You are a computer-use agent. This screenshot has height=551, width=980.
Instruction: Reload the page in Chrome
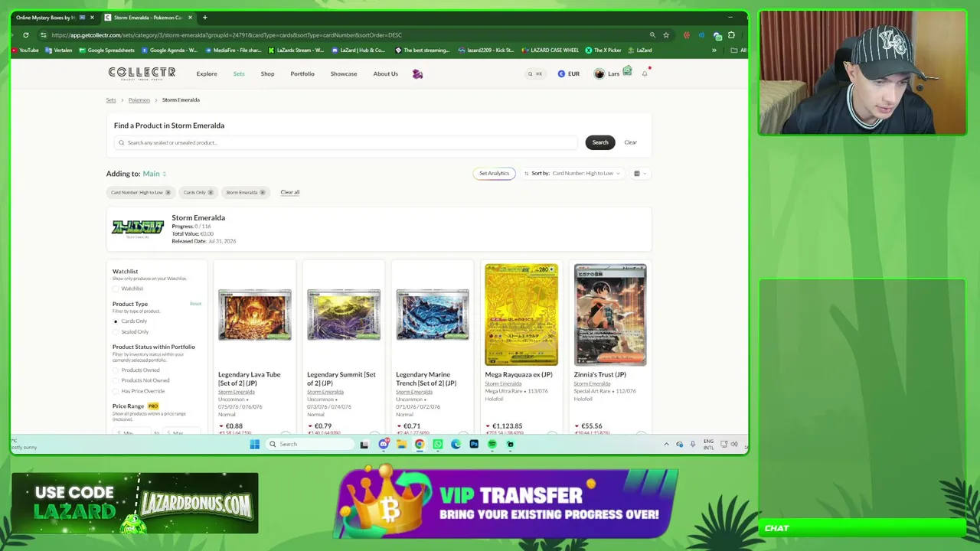26,35
